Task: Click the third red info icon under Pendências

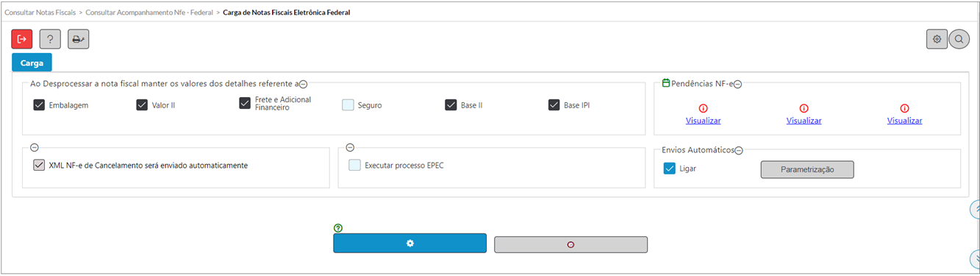Action: coord(904,108)
